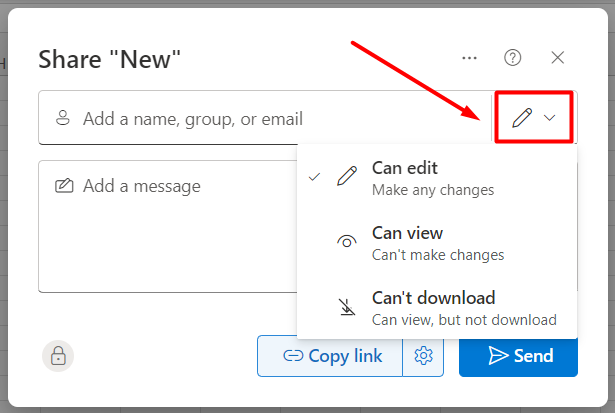615x413 pixels.
Task: Click the compose icon in the message box
Action: click(x=64, y=186)
